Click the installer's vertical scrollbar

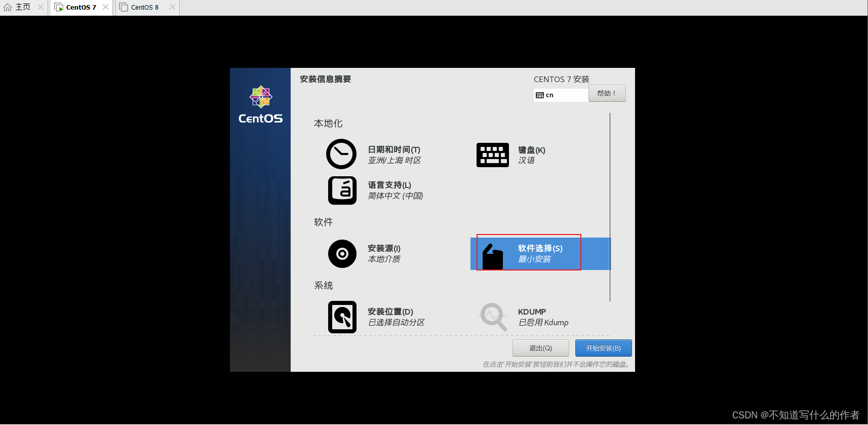pos(610,207)
